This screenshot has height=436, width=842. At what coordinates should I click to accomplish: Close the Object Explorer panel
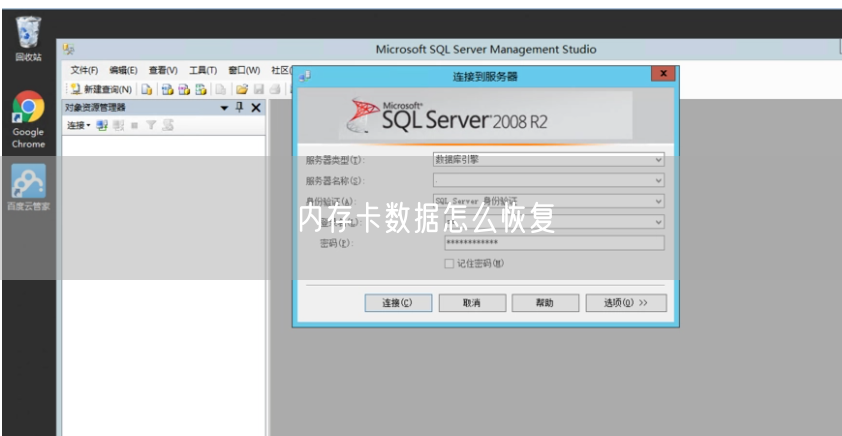pos(256,107)
